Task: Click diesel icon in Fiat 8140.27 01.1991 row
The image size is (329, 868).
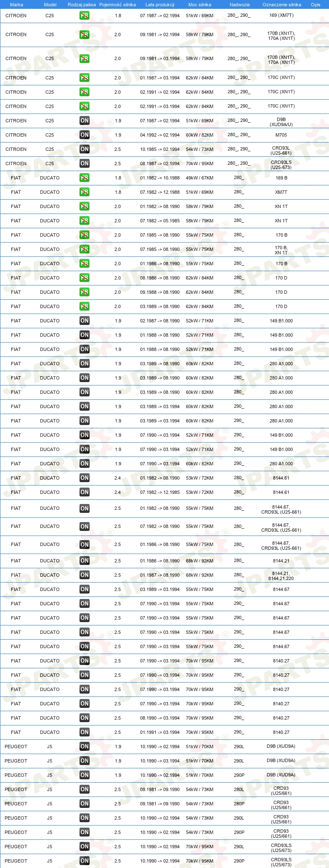Action: [x=84, y=732]
